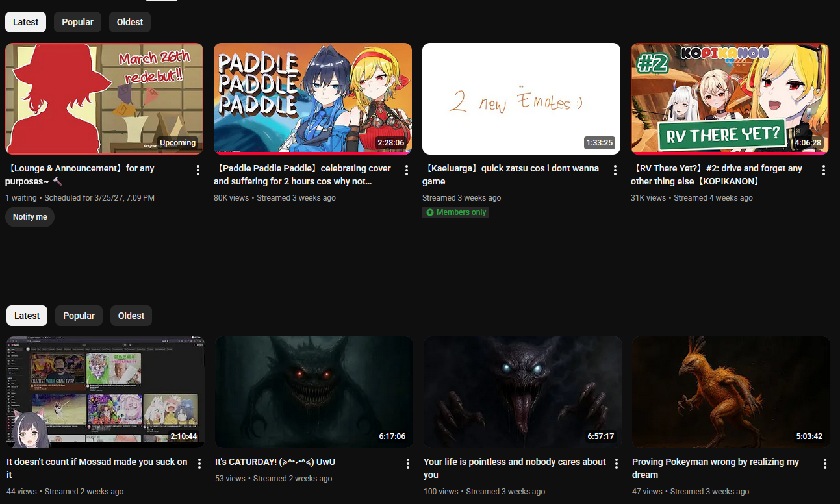Open more options menu for Lounge & Announcement video
840x504 pixels.
(198, 170)
